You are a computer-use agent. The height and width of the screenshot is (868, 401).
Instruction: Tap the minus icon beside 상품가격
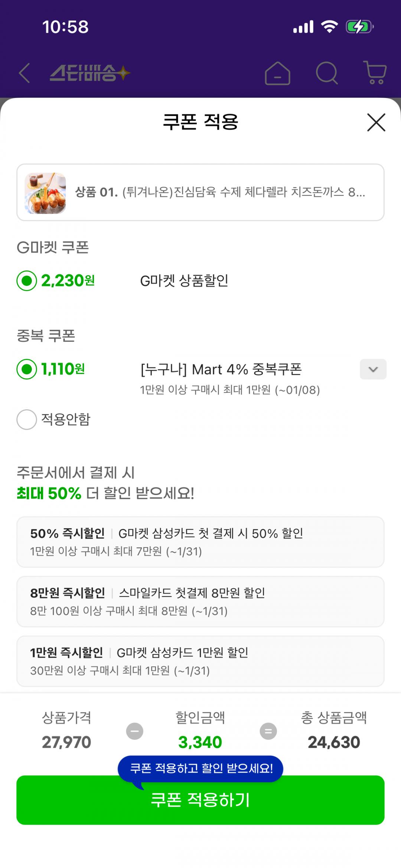click(135, 731)
